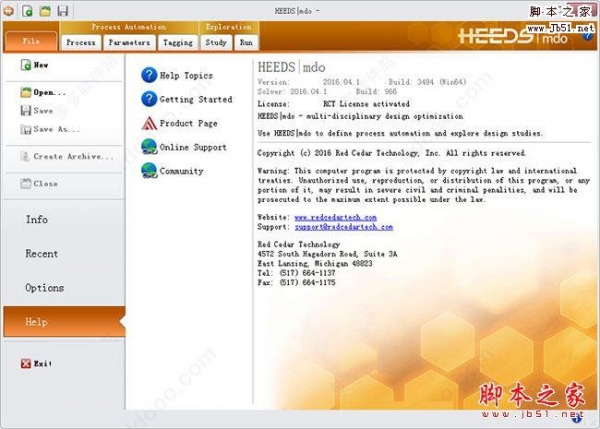Click the 'HEEDS | mdo' heading text

291,67
